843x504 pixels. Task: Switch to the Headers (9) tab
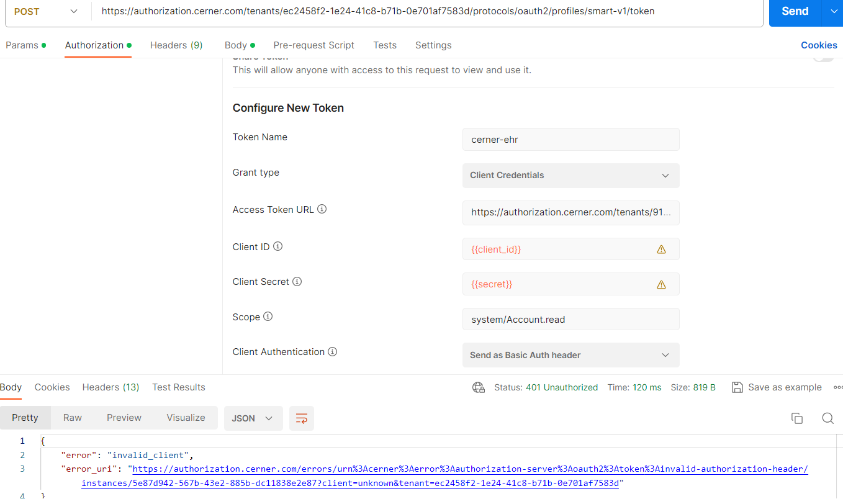[176, 45]
